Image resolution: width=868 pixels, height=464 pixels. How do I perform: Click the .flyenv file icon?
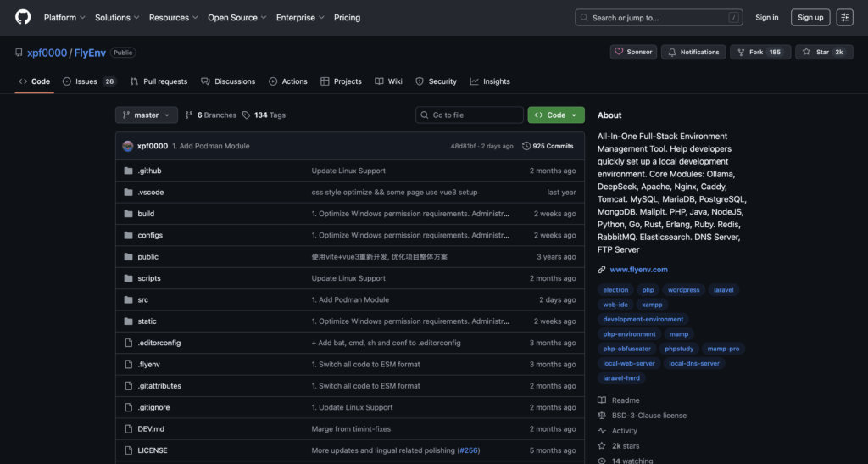[x=129, y=365]
